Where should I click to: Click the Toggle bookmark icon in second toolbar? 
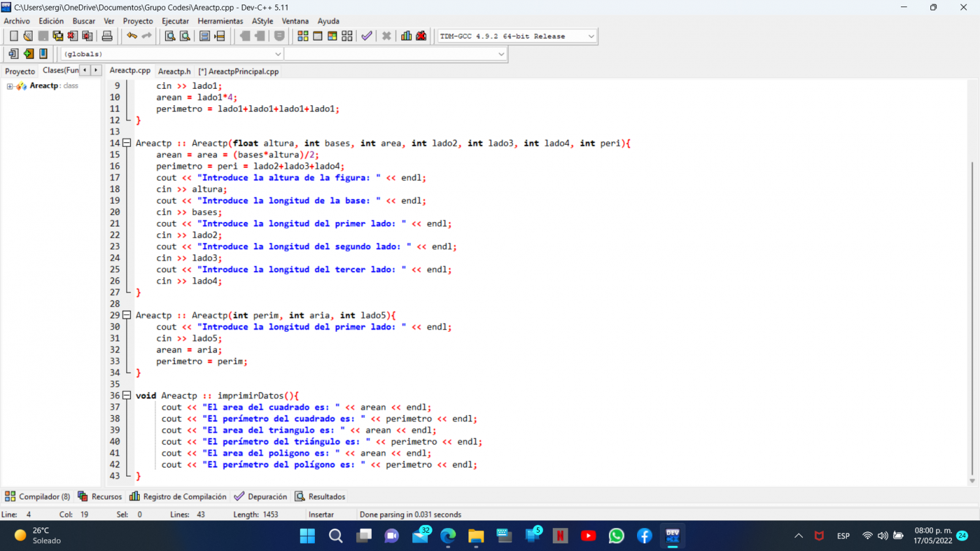point(43,54)
